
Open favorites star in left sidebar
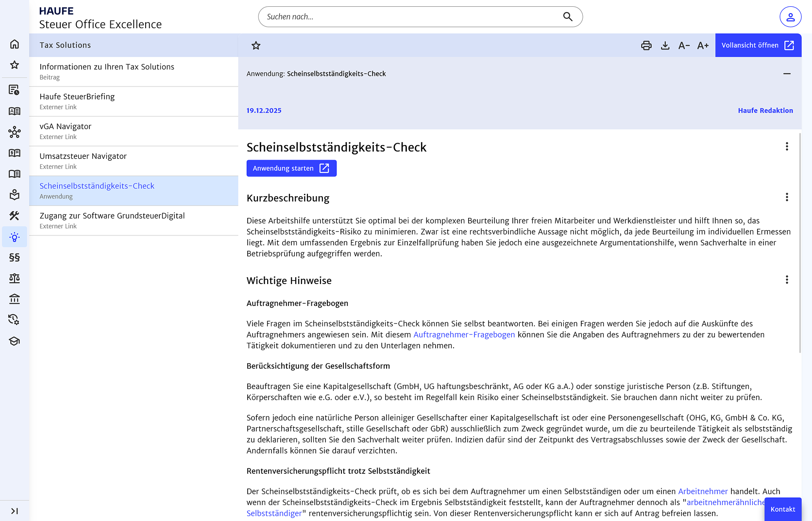pos(15,65)
